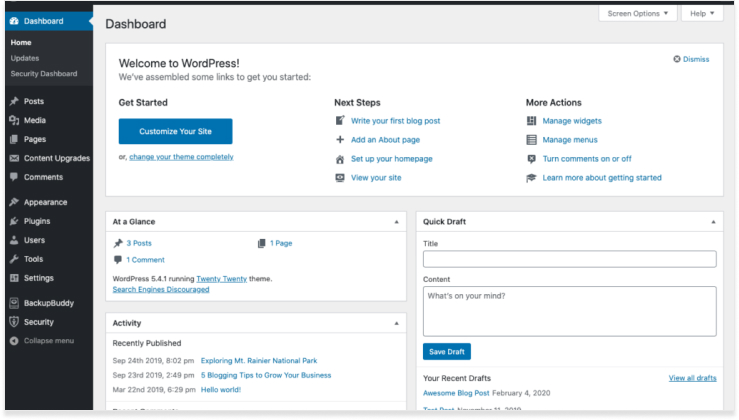Collapse the Activity panel

[396, 323]
